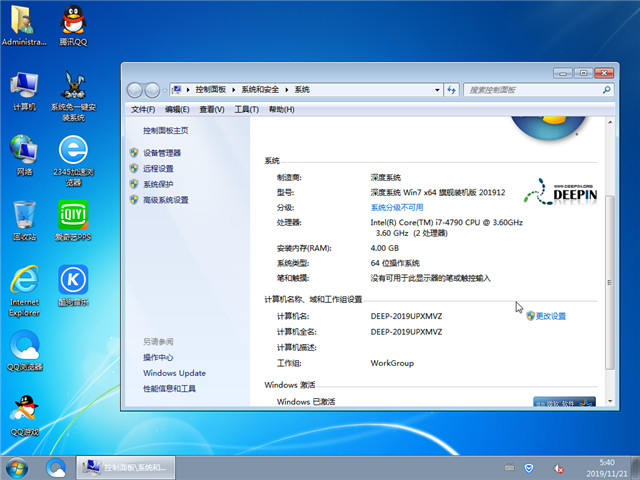This screenshot has width=640, height=480.
Task: Expand the arrow before 控制面板 breadcrumb
Action: pos(188,90)
